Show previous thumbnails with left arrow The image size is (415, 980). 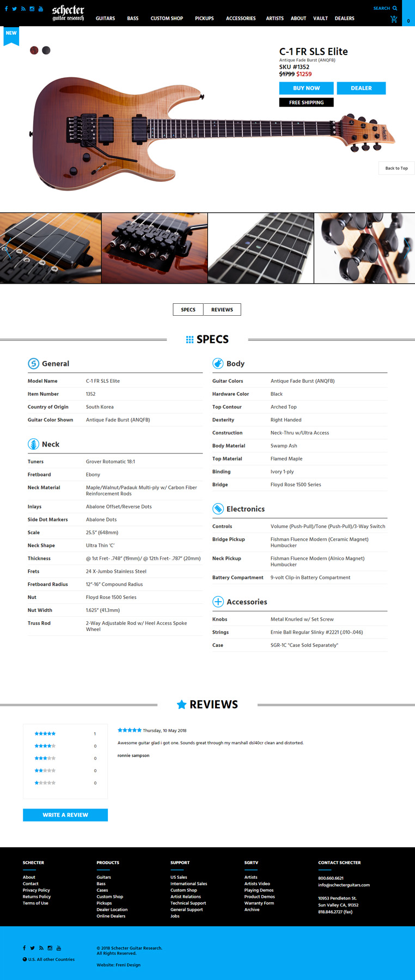[8, 248]
